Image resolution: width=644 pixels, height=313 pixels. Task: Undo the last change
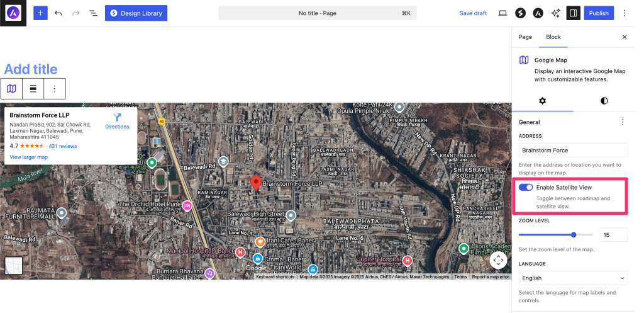(x=58, y=13)
